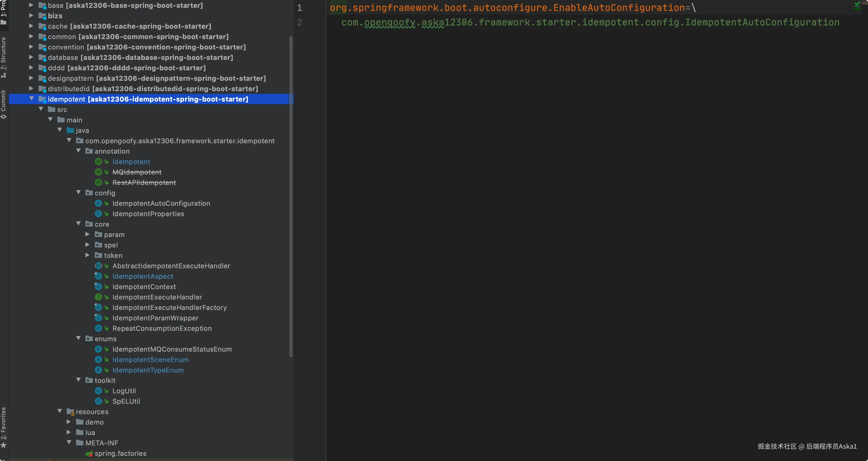Click the inspection checkmark icon in editor corner

pyautogui.click(x=857, y=5)
